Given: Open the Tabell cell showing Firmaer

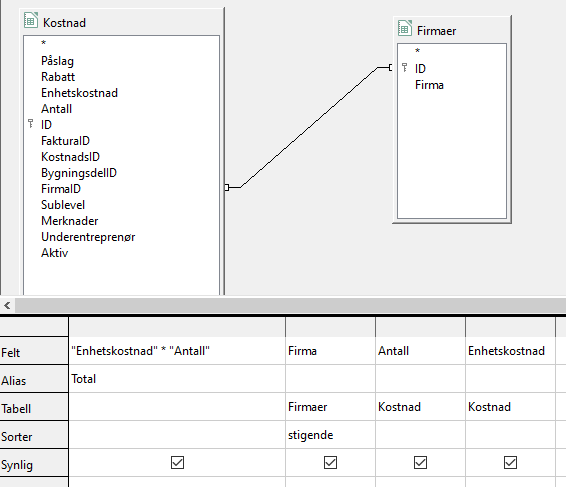Looking at the screenshot, I should pos(330,407).
